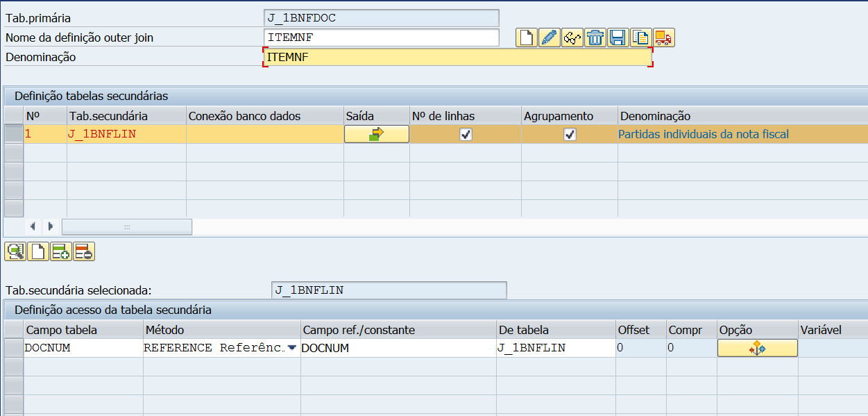Image resolution: width=868 pixels, height=416 pixels.
Task: Click the Opção selector in the DOCNUM row
Action: [757, 347]
